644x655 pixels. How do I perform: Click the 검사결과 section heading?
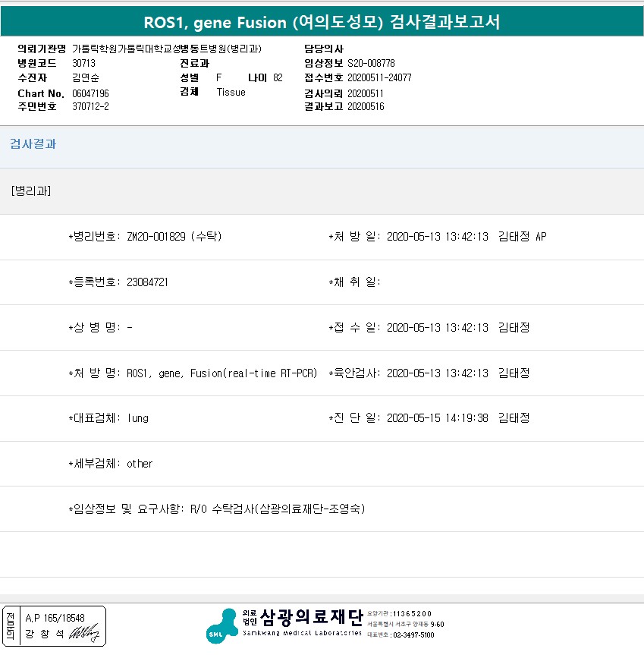point(33,144)
